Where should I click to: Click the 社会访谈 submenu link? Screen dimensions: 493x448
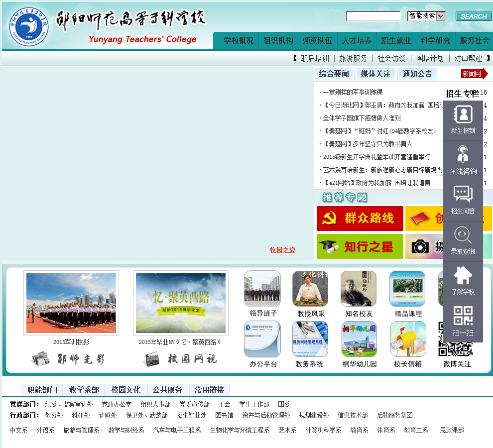click(391, 58)
